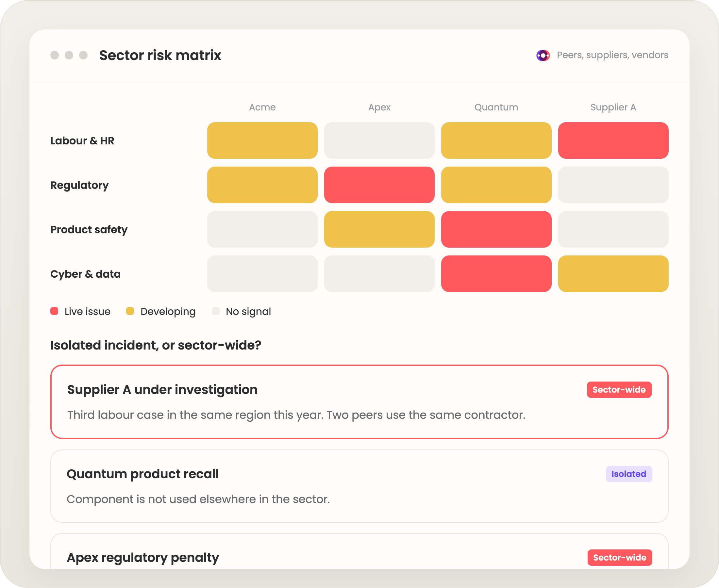Select Supplier A Cyber & data yellow cell
Image resolution: width=719 pixels, height=588 pixels.
click(613, 274)
